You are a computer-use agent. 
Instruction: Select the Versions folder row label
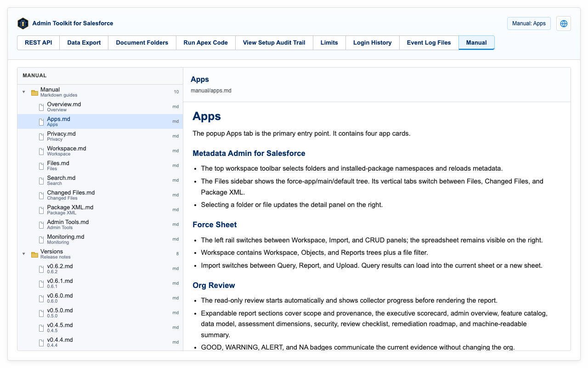[x=51, y=252]
